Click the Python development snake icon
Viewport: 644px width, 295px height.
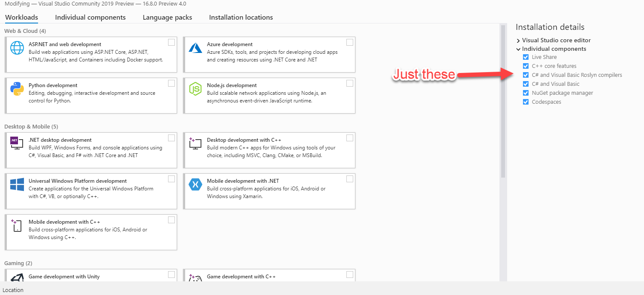tap(17, 89)
